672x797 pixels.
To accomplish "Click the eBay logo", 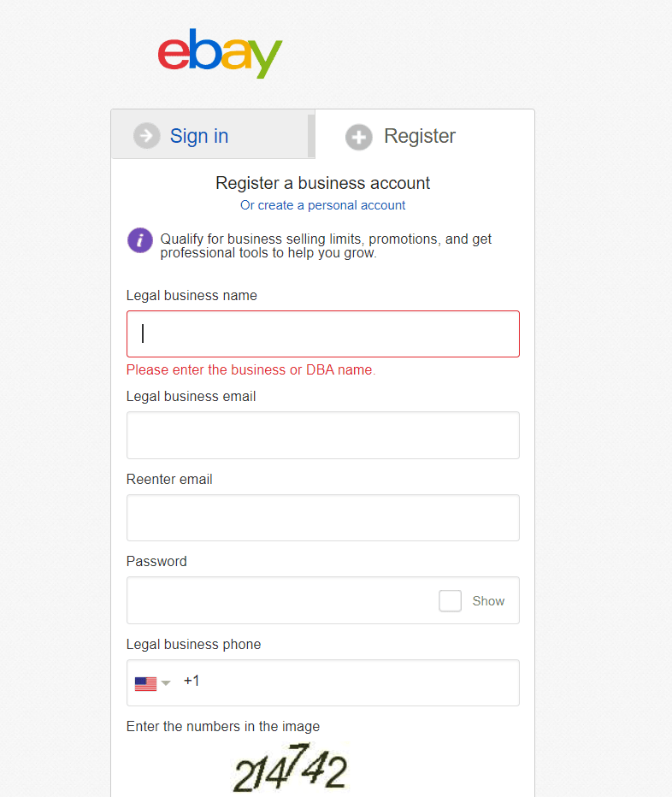I will tap(220, 53).
